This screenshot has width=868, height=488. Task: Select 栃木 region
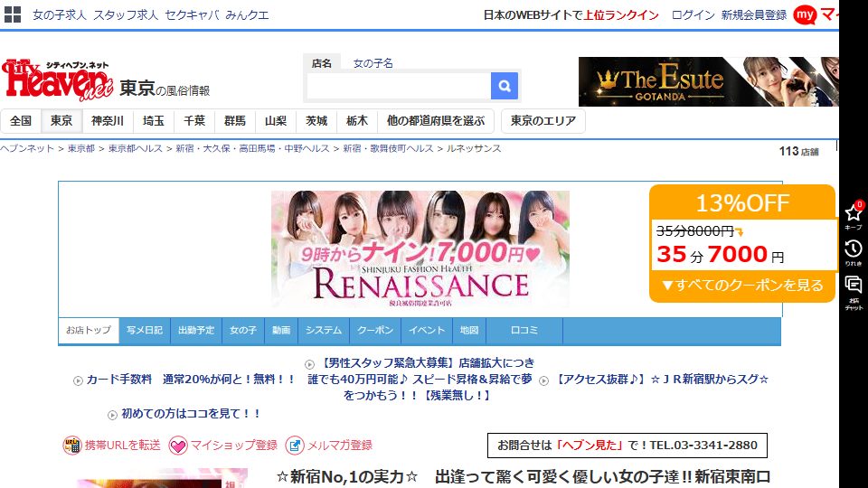click(357, 121)
